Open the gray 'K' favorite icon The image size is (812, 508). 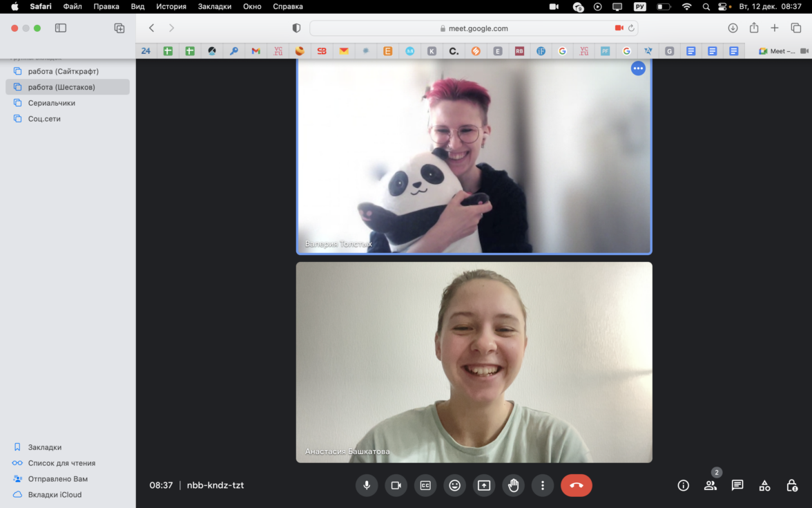click(x=432, y=51)
